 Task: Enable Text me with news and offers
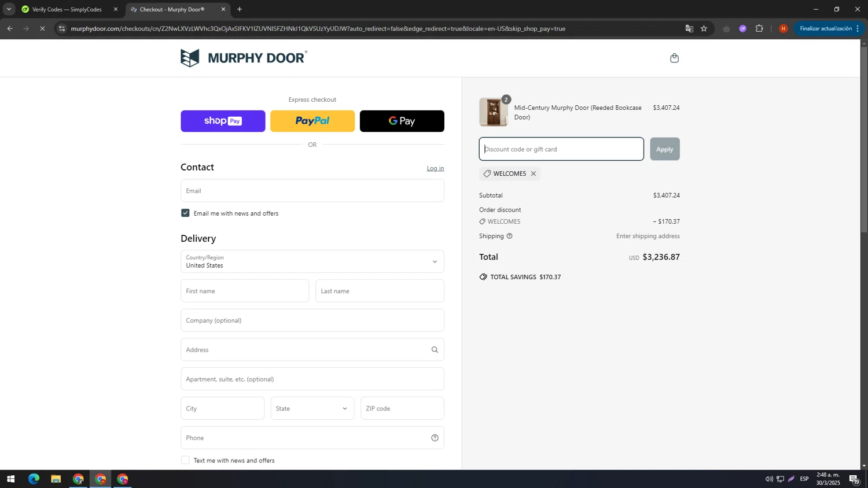pyautogui.click(x=185, y=460)
